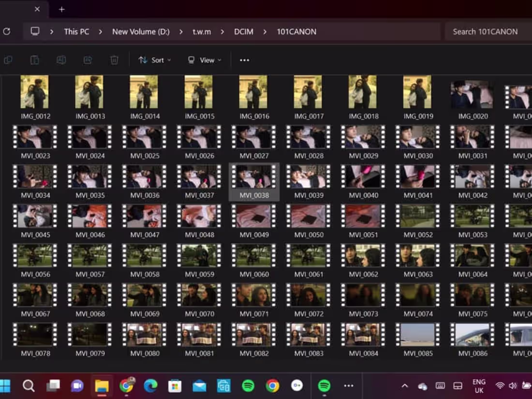
Task: Click the Share icon in toolbar
Action: point(88,60)
